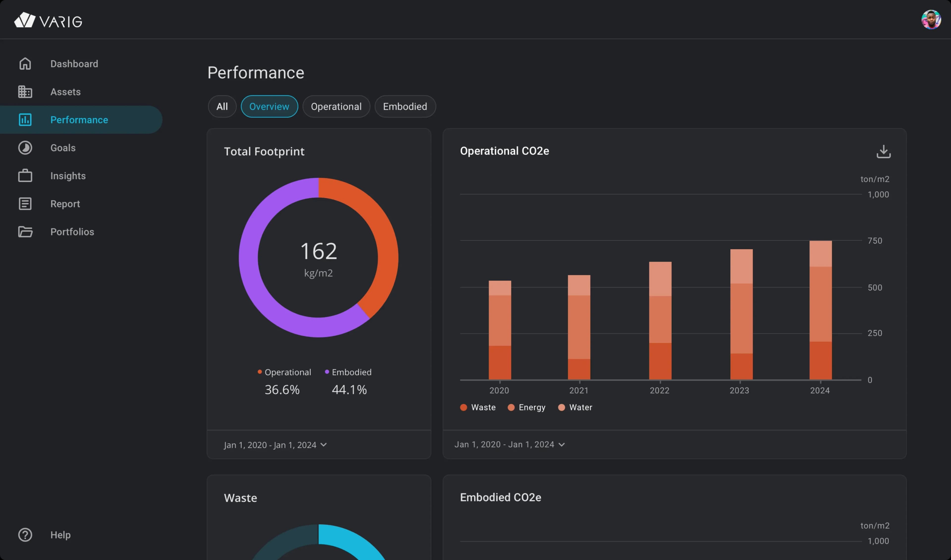Click the 2022 x-axis label
951x560 pixels.
(659, 390)
